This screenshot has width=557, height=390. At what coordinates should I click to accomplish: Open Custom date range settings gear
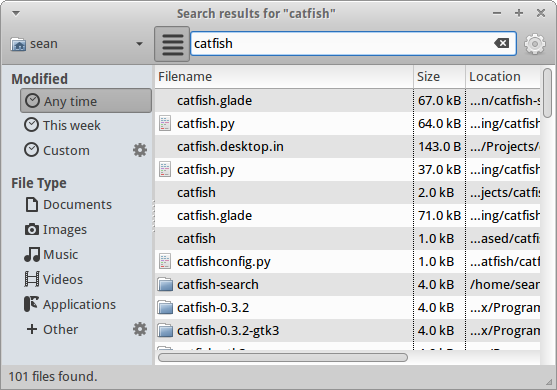point(140,150)
